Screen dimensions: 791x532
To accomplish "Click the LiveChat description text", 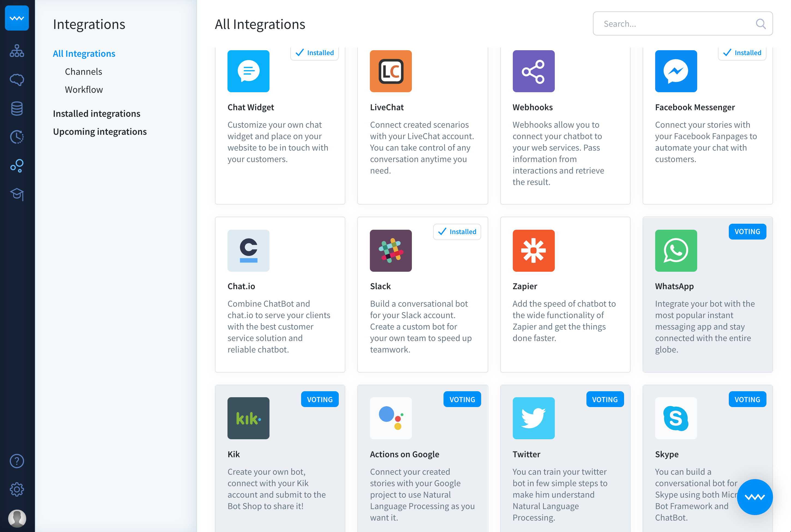I will [x=422, y=148].
